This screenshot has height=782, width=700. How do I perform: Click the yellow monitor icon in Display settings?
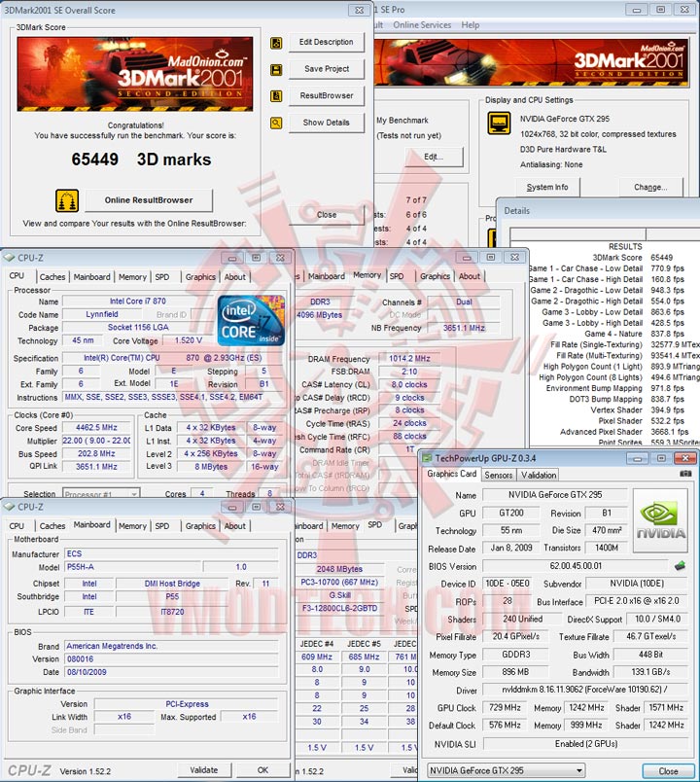coord(499,124)
